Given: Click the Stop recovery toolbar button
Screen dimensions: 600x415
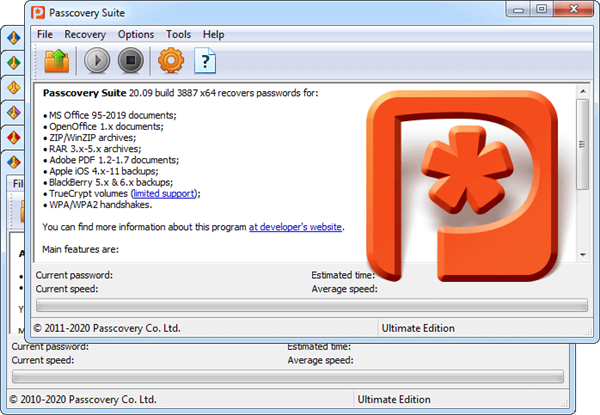Looking at the screenshot, I should pyautogui.click(x=129, y=61).
